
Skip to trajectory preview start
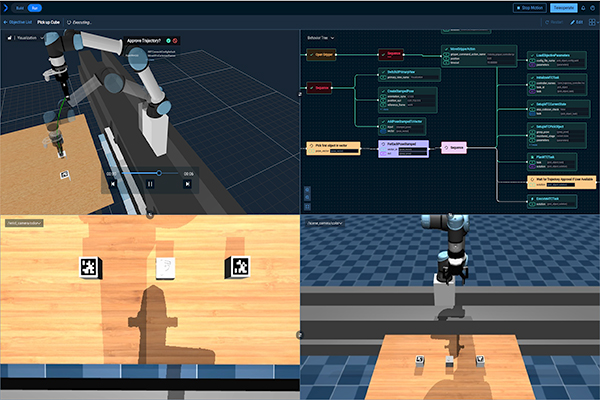113,184
